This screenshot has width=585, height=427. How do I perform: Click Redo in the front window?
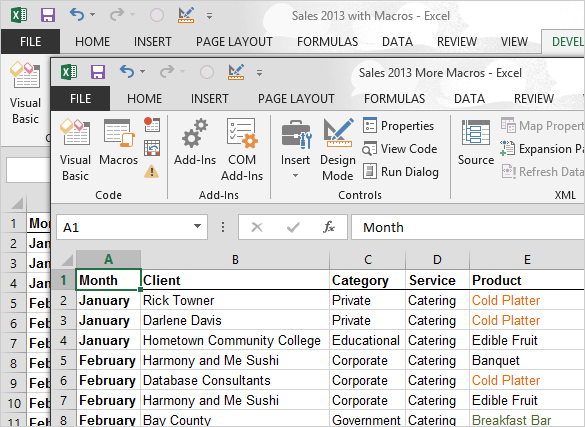pos(167,72)
